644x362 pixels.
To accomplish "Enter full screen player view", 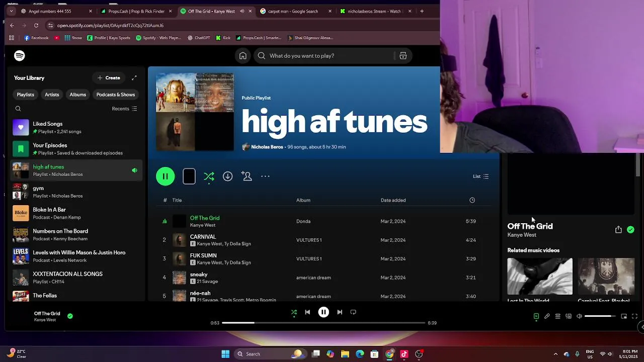I will click(634, 316).
